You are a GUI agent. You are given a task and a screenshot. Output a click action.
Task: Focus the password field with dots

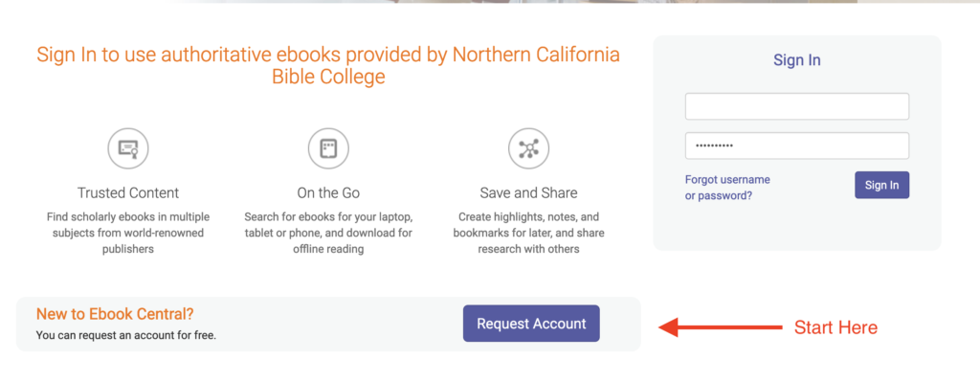(x=797, y=146)
